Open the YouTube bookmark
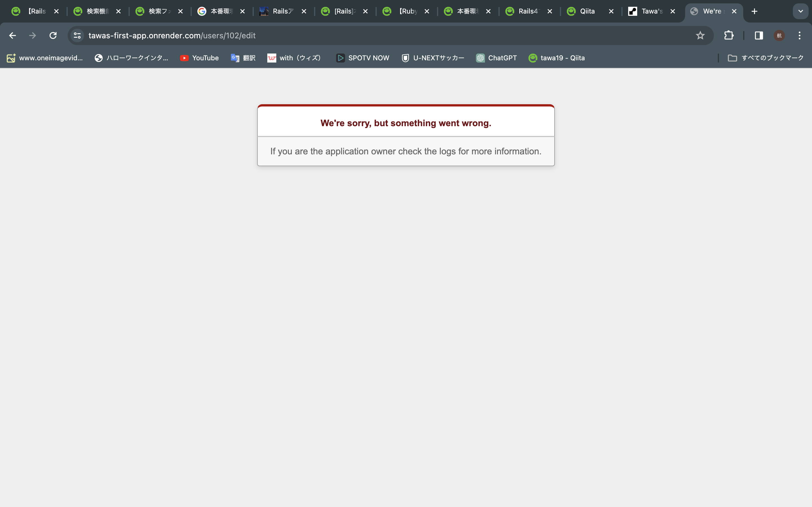This screenshot has width=812, height=507. pos(199,58)
